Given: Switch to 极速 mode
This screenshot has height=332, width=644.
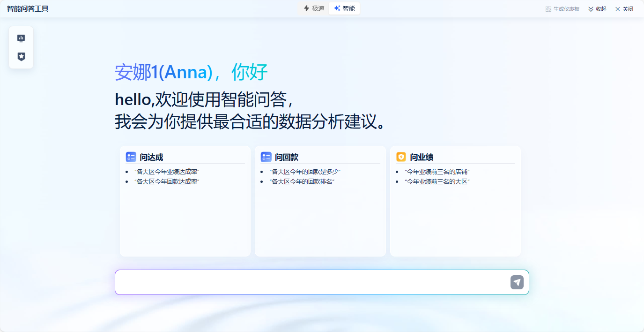Looking at the screenshot, I should click(314, 8).
